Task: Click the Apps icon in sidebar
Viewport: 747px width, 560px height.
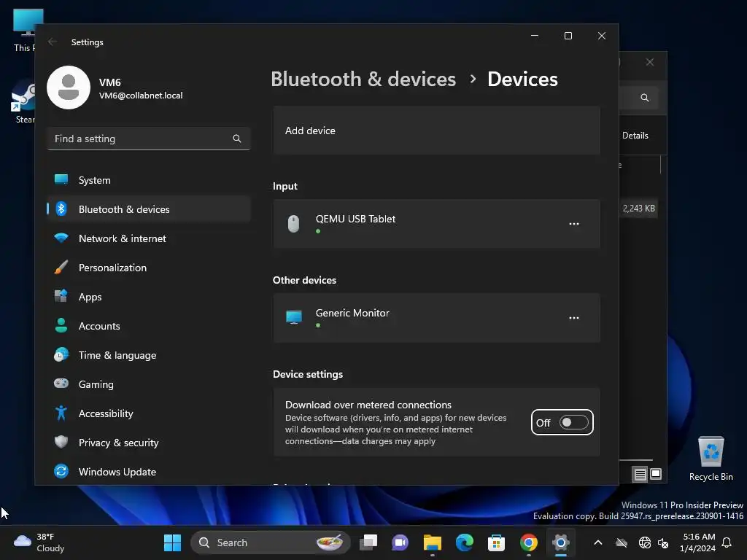Action: coord(61,296)
